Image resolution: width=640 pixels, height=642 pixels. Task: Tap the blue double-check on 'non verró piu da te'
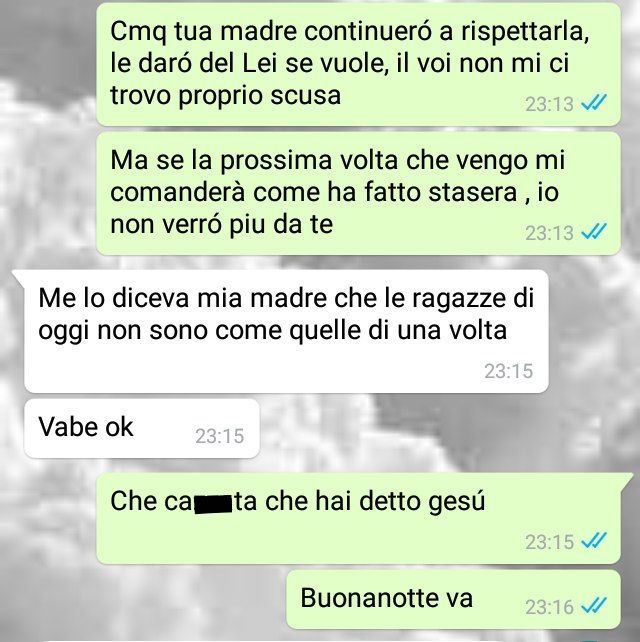[x=594, y=232]
